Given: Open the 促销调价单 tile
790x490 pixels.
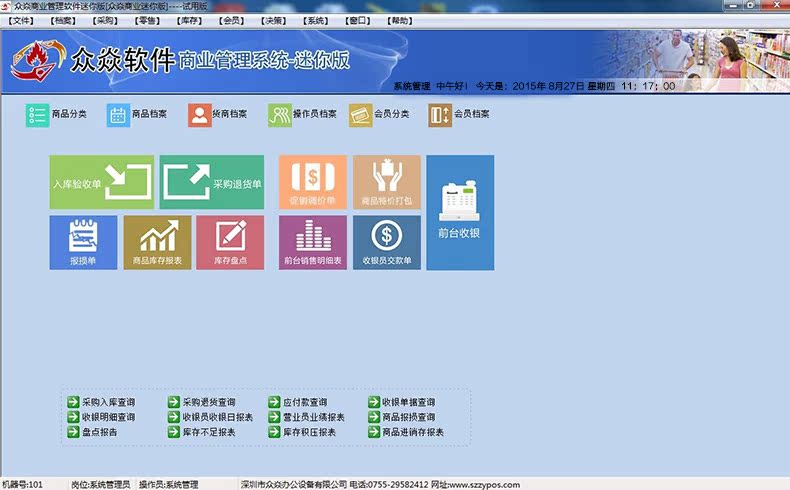Looking at the screenshot, I should (x=313, y=182).
